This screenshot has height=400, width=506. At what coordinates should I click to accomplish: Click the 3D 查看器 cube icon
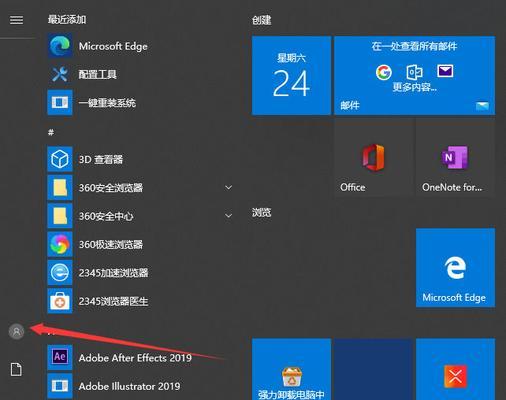pyautogui.click(x=60, y=159)
